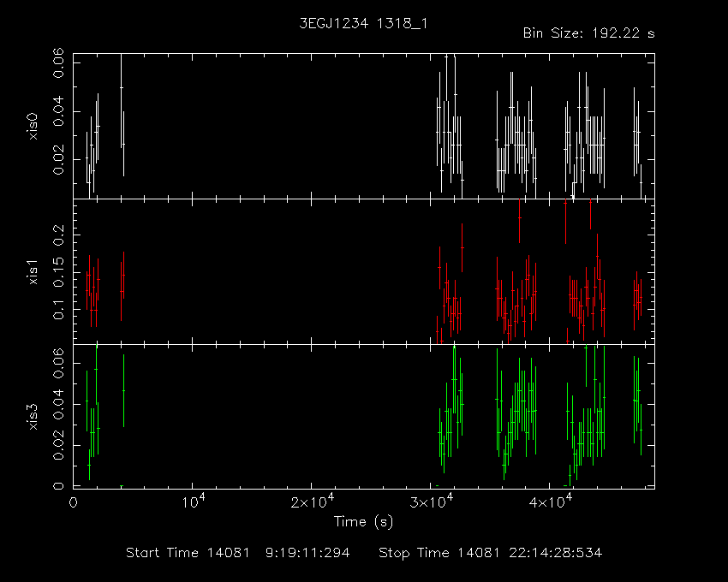
Task: Click the 0.06 tick label on xis0 panel
Action: pos(58,63)
